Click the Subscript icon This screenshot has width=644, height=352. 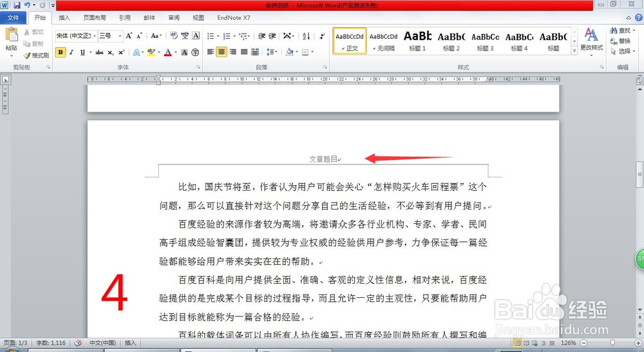pos(111,52)
